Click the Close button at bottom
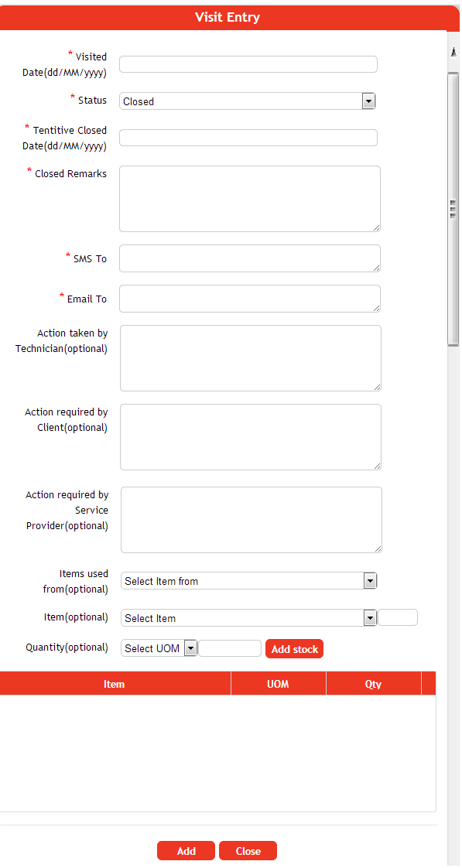Screen dimensions: 462x868 pos(248,851)
